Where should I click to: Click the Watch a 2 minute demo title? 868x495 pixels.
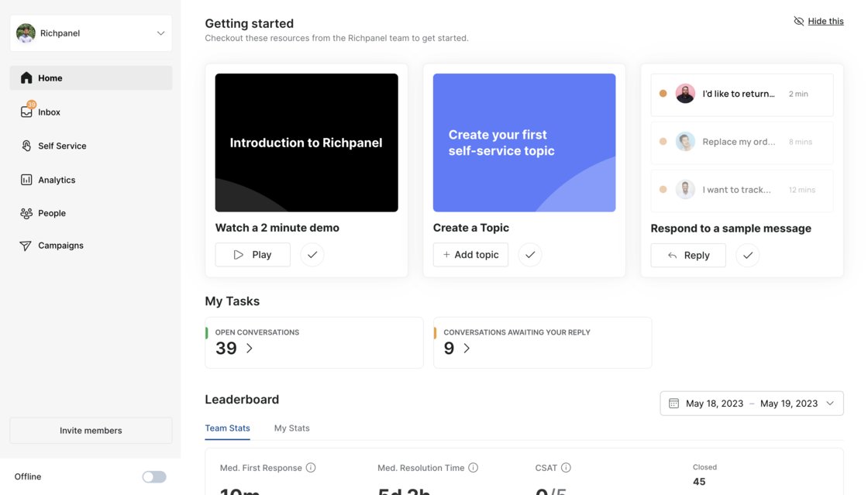(277, 228)
